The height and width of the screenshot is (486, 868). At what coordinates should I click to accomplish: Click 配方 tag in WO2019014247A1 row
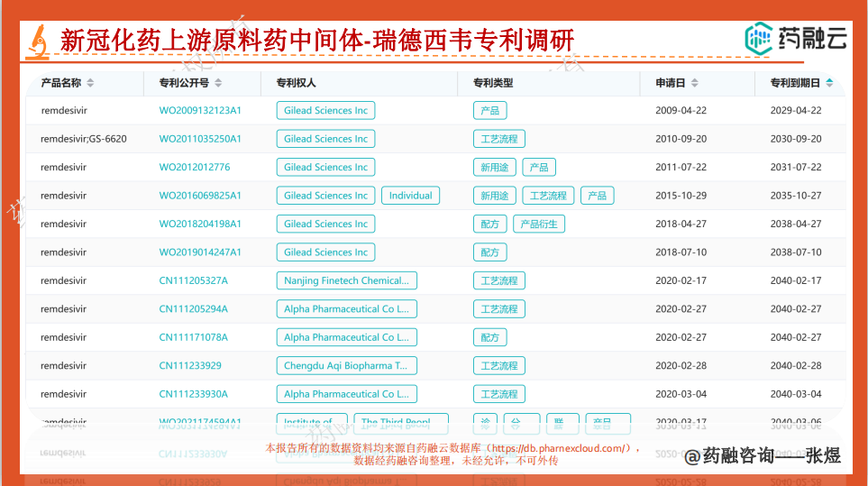(x=490, y=252)
